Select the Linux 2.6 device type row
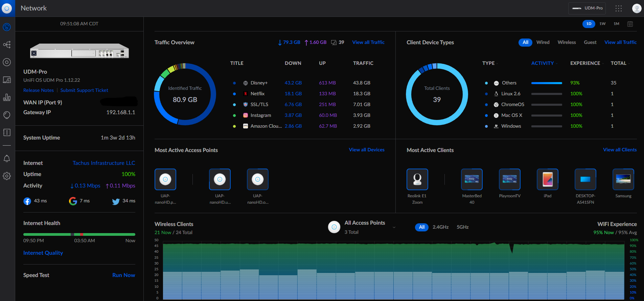 pyautogui.click(x=556, y=94)
